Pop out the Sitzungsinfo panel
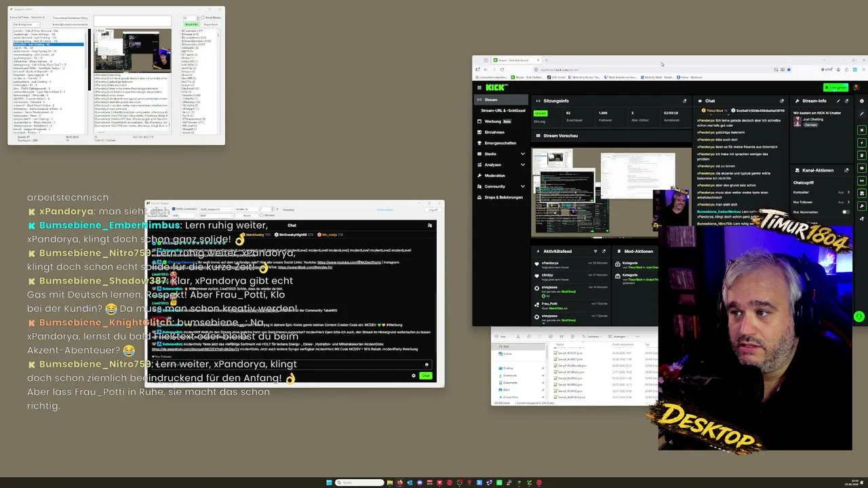This screenshot has height=488, width=868. coord(684,101)
